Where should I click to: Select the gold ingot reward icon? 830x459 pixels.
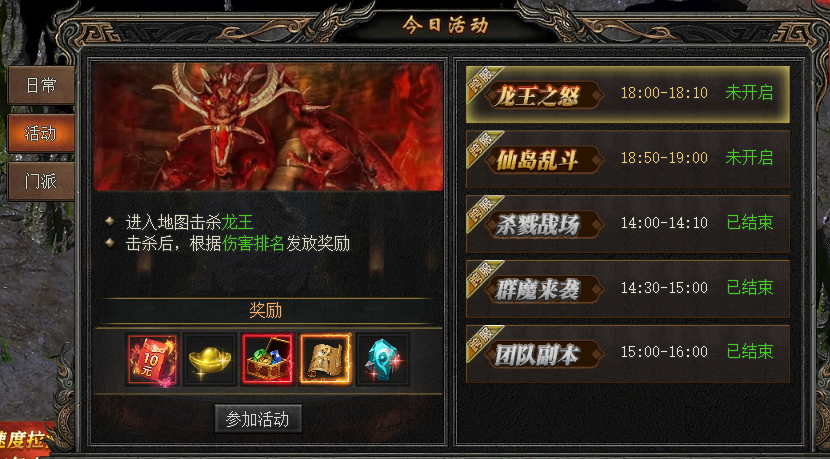click(210, 359)
